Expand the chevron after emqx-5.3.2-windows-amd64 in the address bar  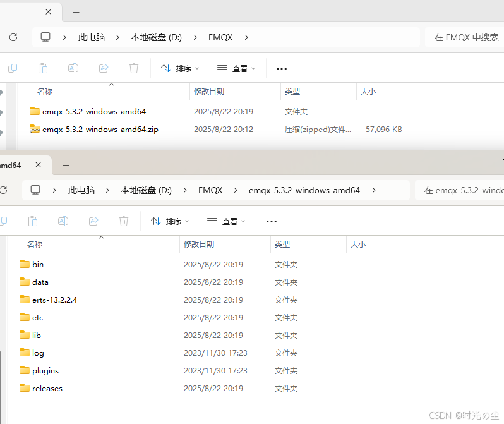tap(374, 190)
